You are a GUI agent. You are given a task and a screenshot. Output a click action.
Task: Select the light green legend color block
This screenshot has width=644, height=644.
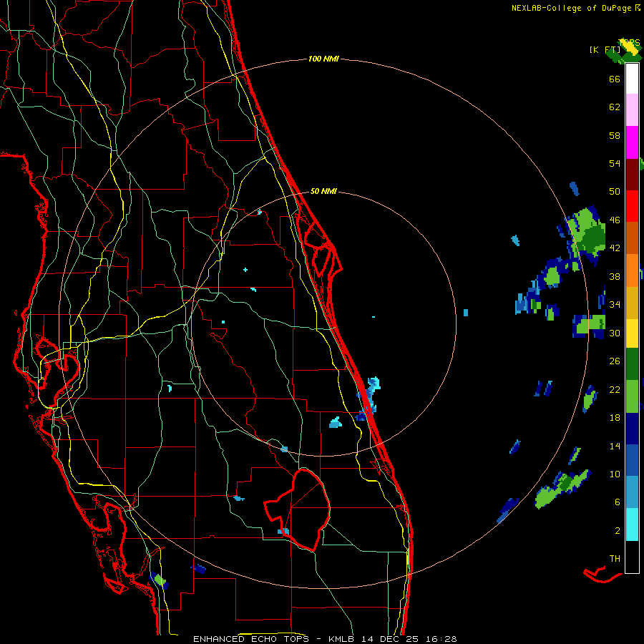pos(632,396)
